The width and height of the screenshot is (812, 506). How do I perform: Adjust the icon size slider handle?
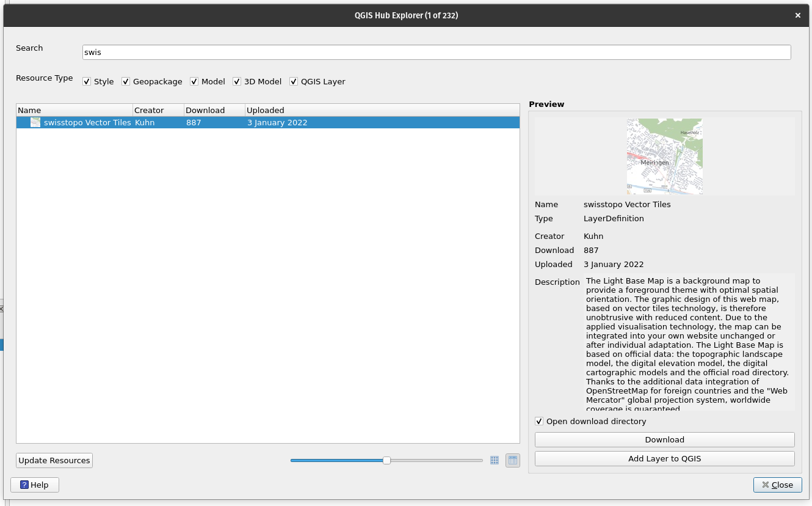[x=386, y=460]
